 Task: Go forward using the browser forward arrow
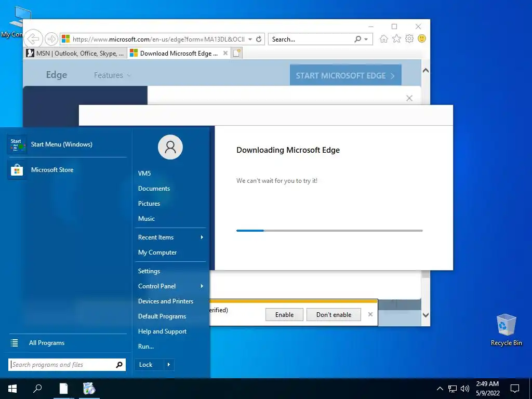51,39
